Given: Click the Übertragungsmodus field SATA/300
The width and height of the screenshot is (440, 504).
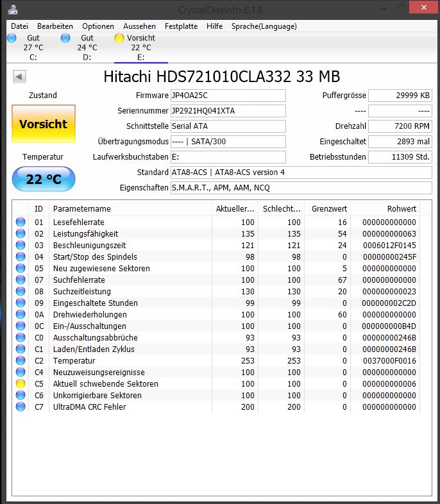Looking at the screenshot, I should (x=228, y=142).
